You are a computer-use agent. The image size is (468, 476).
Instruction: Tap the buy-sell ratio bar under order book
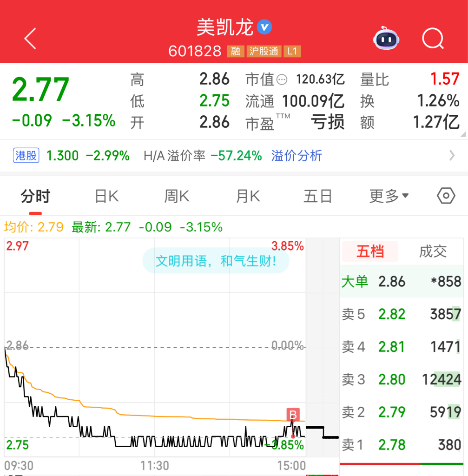pyautogui.click(x=401, y=464)
